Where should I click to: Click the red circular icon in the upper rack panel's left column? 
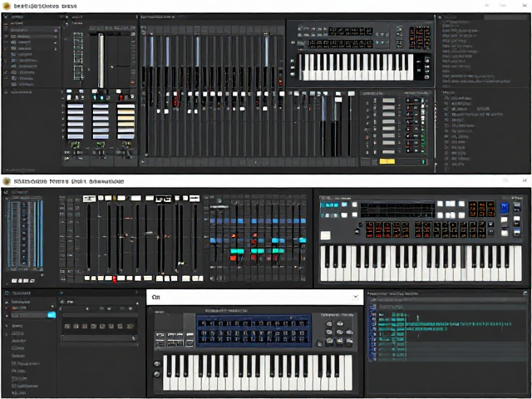pos(367,137)
